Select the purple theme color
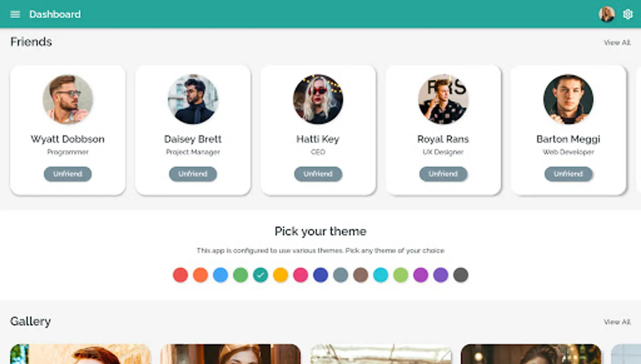Viewport: 641px width, 364px height. point(421,275)
